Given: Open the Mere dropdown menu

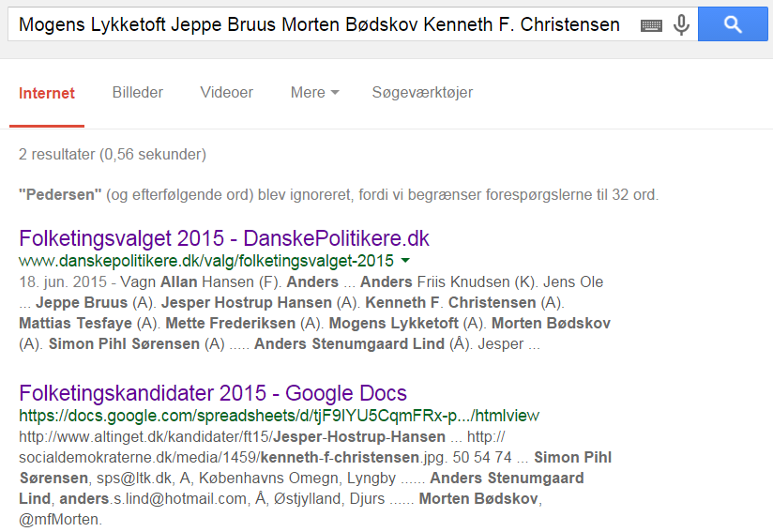Looking at the screenshot, I should coord(314,92).
